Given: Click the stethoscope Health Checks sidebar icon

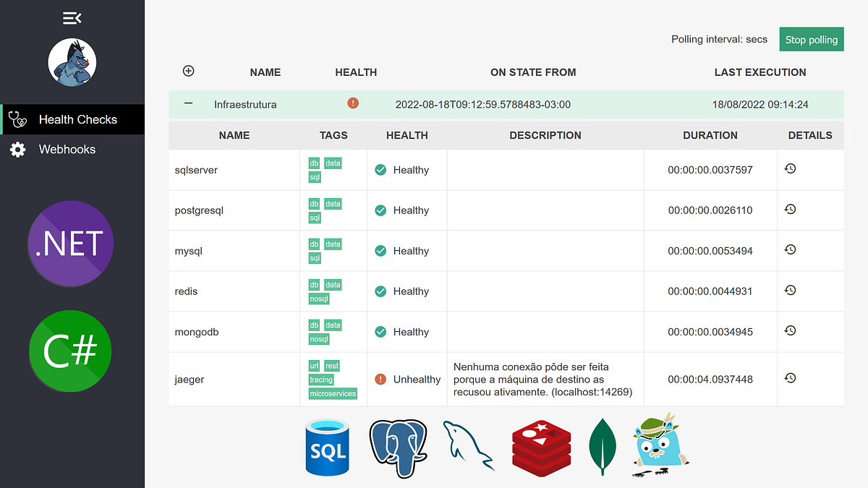Looking at the screenshot, I should (17, 119).
